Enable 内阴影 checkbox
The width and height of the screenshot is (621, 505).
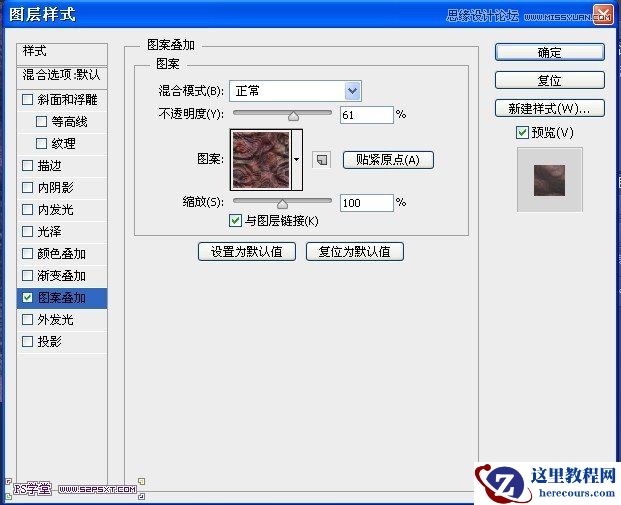pos(27,187)
